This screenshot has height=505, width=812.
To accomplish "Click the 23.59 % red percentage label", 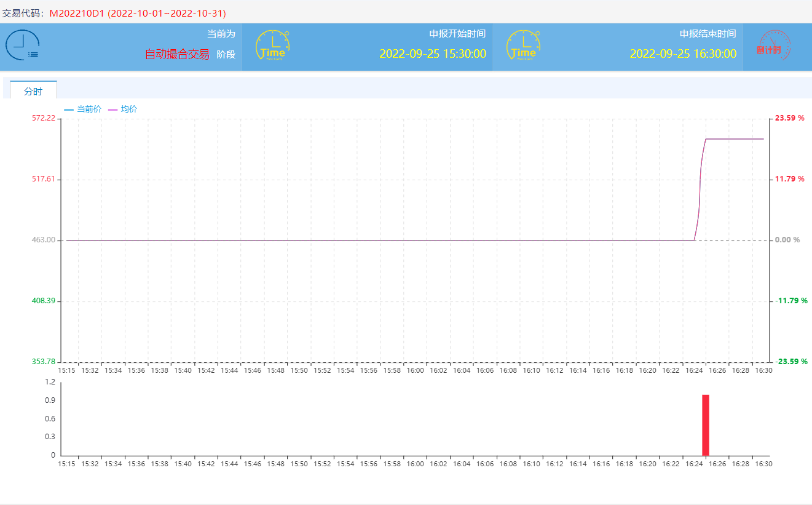I will point(789,118).
